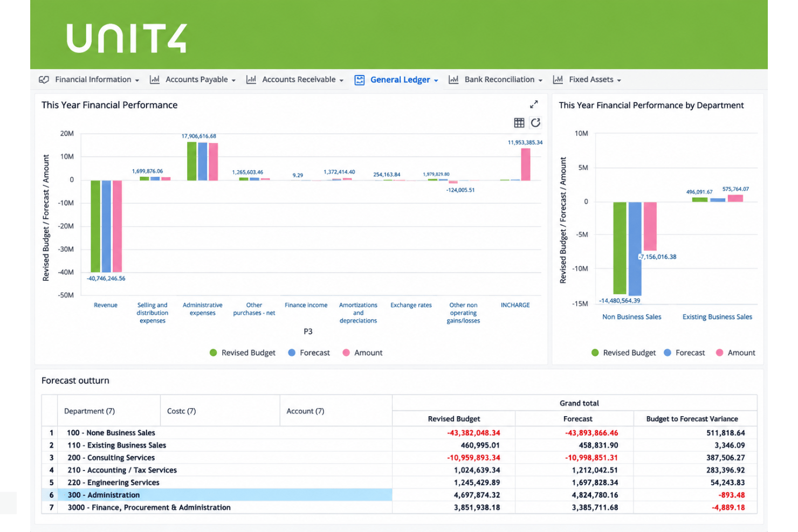
Task: Click the Bank Reconciliation chart icon
Action: click(453, 80)
